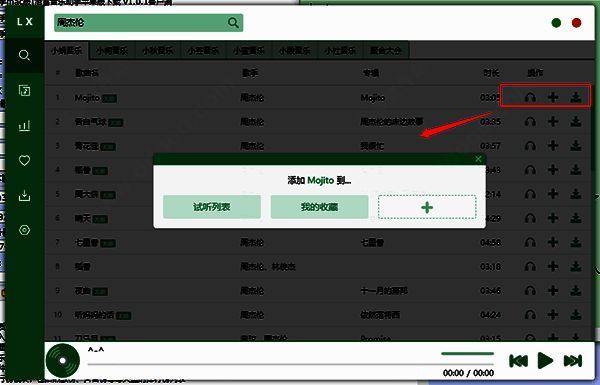
Task: Add Mojito to 我的收藏
Action: pos(319,207)
